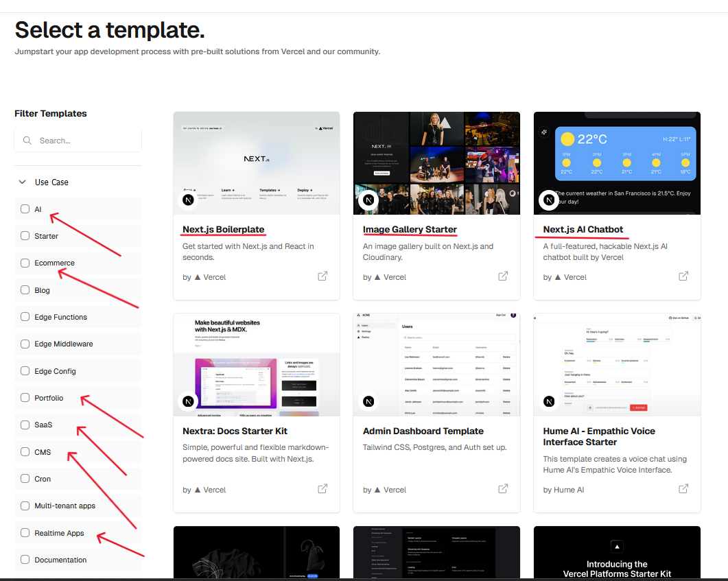
Task: Open the Next.js Boilerplate template title
Action: pyautogui.click(x=223, y=229)
